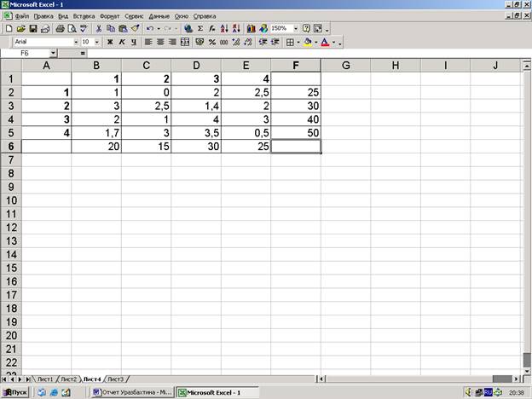Increase indent in the formatting toolbar
532x399 pixels.
[x=275, y=42]
